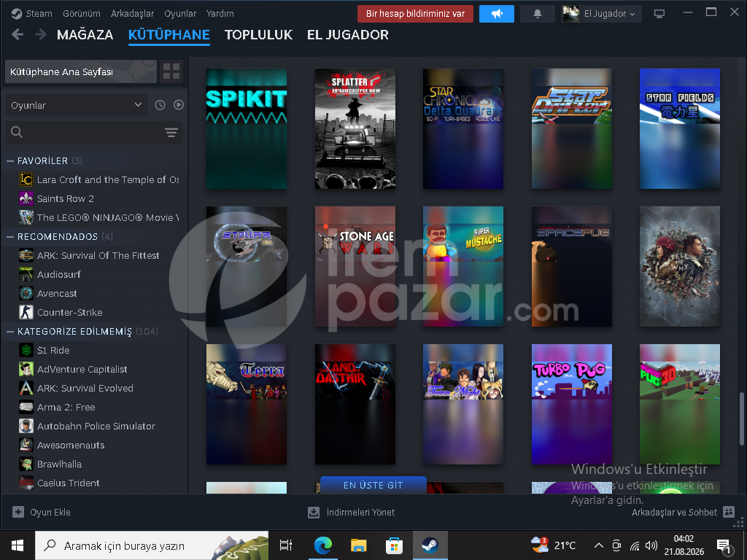Open advanced filter options icon

pos(171,133)
